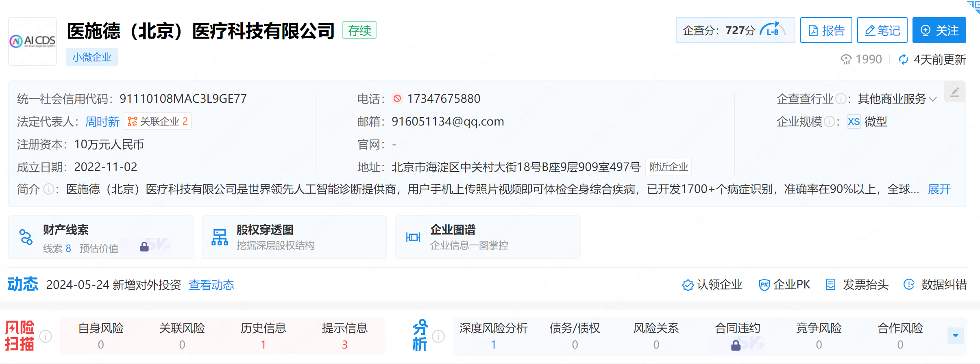This screenshot has height=364, width=980.
Task: Click email 916051134@qq.com
Action: click(x=448, y=121)
